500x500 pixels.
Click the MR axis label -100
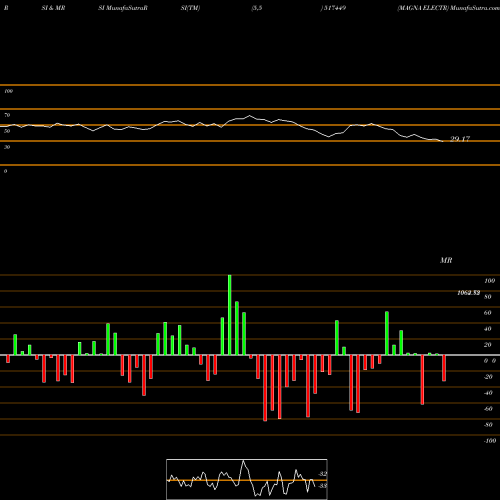(x=490, y=441)
